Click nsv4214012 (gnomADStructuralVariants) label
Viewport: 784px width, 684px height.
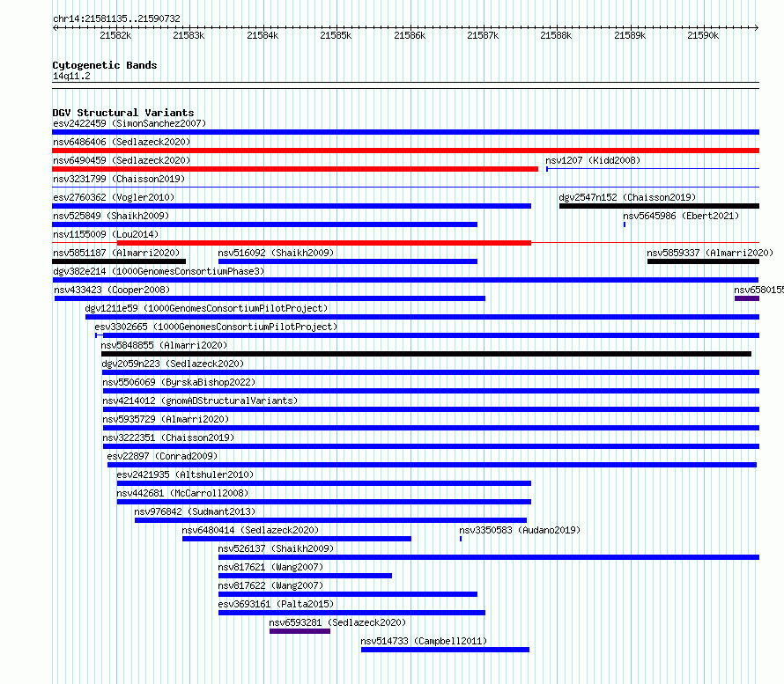(x=200, y=401)
